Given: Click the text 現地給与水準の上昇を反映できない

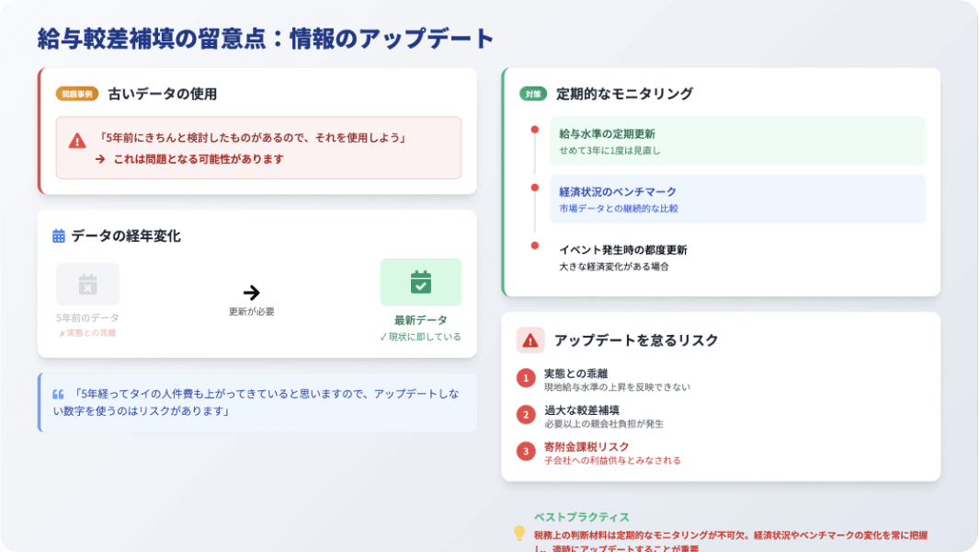Looking at the screenshot, I should (x=617, y=387).
